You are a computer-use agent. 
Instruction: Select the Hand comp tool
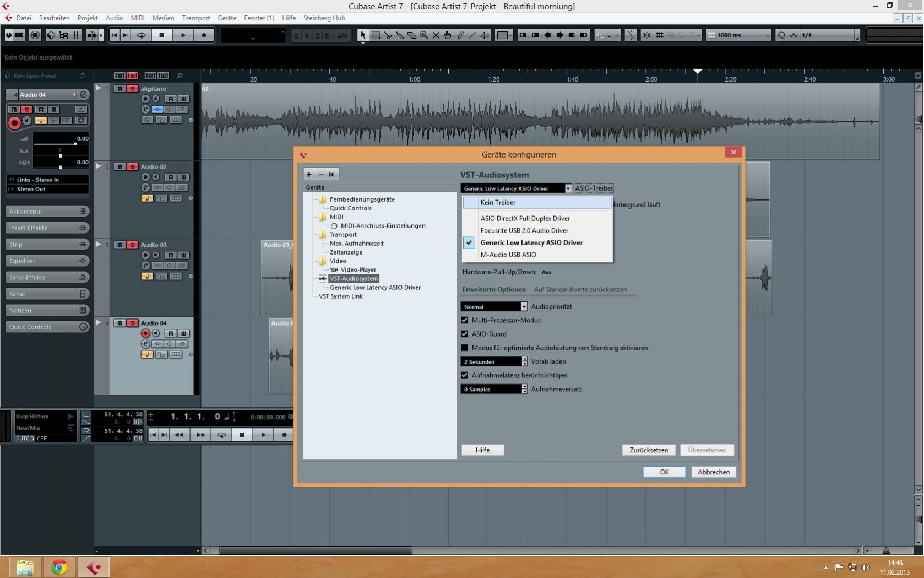pos(448,35)
